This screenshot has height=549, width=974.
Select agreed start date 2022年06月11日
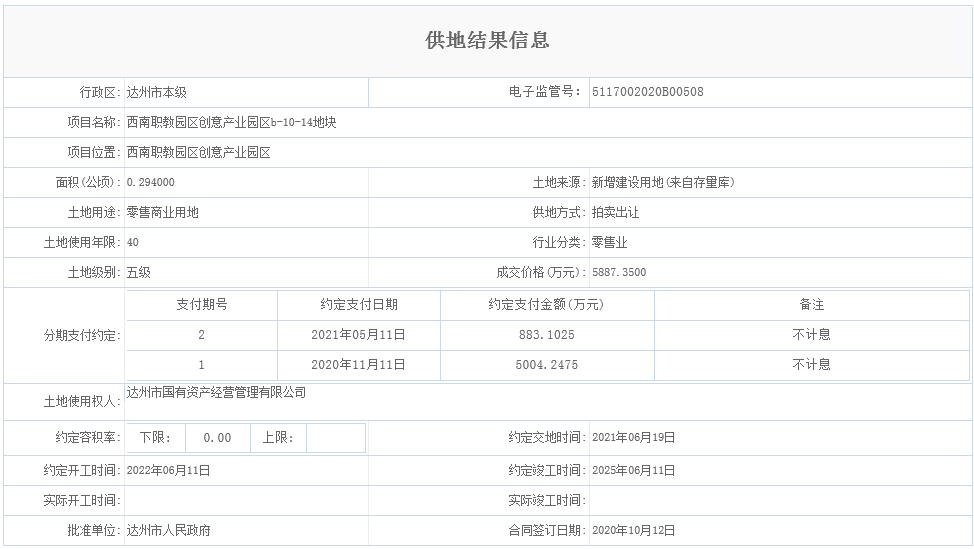(x=168, y=471)
